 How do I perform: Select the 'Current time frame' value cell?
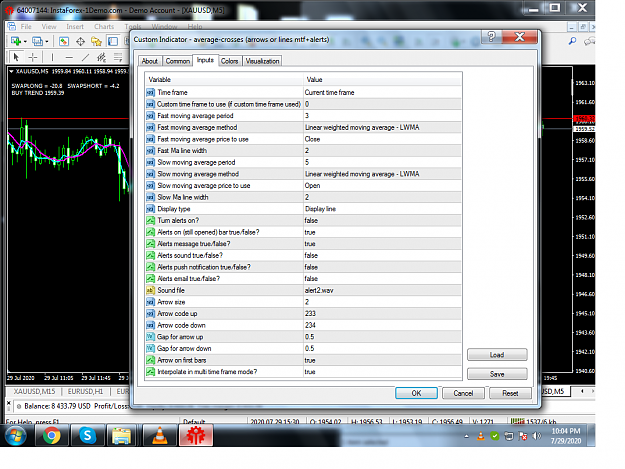(x=383, y=92)
